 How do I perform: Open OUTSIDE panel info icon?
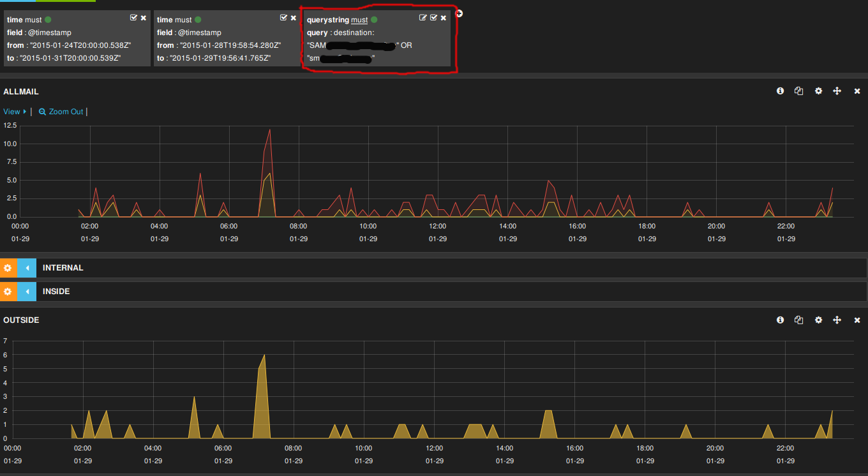[x=780, y=320]
